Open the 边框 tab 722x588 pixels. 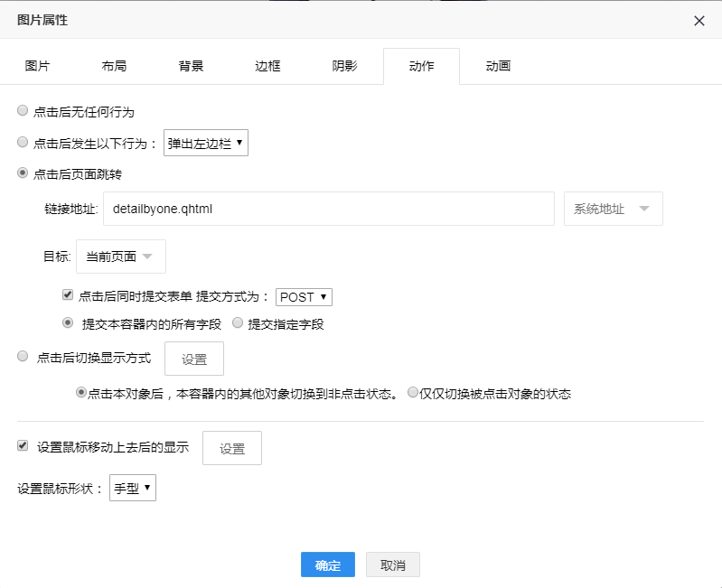pyautogui.click(x=267, y=66)
